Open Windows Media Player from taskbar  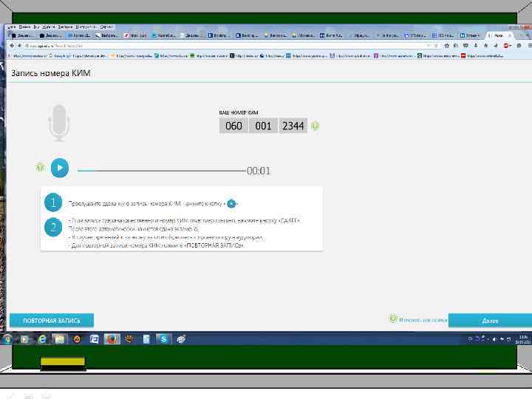coord(24,339)
